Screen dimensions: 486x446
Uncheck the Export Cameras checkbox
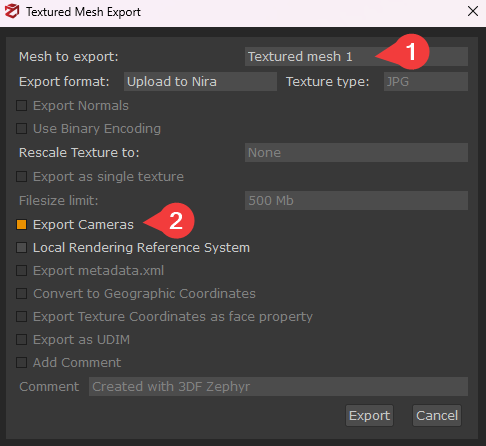[x=22, y=225]
